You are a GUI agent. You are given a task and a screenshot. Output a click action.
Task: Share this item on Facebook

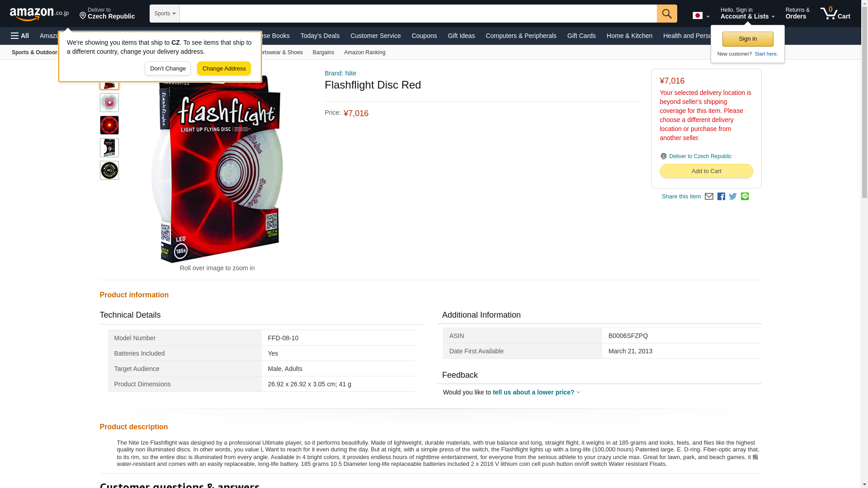[721, 197]
